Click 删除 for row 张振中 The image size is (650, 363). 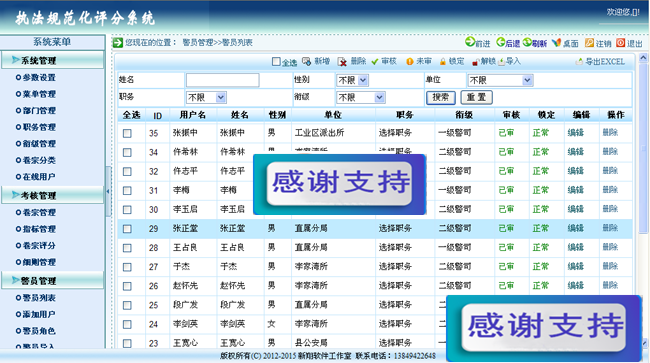pos(610,133)
